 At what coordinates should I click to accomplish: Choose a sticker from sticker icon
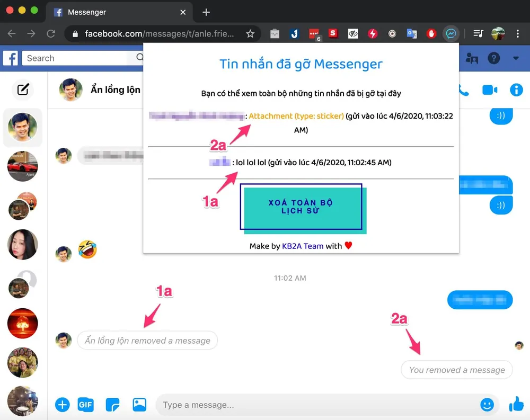pos(113,405)
